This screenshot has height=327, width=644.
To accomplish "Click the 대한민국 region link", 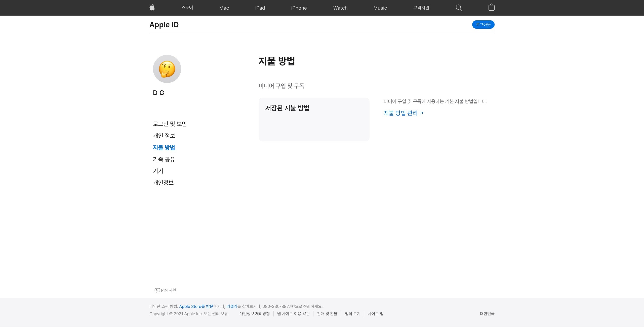I will (x=487, y=314).
